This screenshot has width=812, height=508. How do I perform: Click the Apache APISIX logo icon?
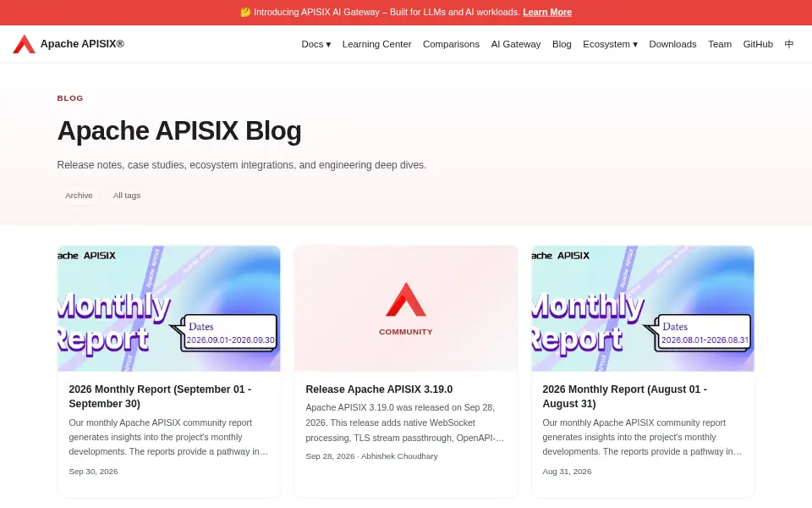click(24, 44)
